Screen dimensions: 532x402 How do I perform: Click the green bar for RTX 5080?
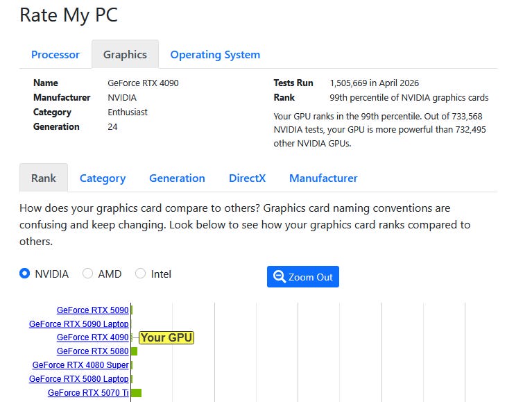(134, 351)
